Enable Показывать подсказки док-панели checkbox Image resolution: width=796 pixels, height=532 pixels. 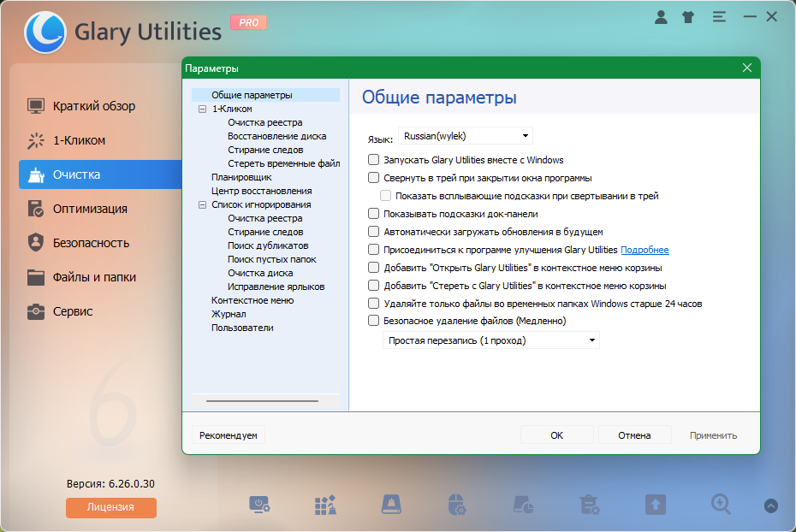pyautogui.click(x=374, y=214)
